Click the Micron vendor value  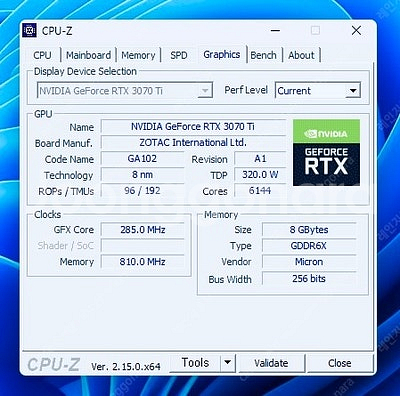pos(309,262)
